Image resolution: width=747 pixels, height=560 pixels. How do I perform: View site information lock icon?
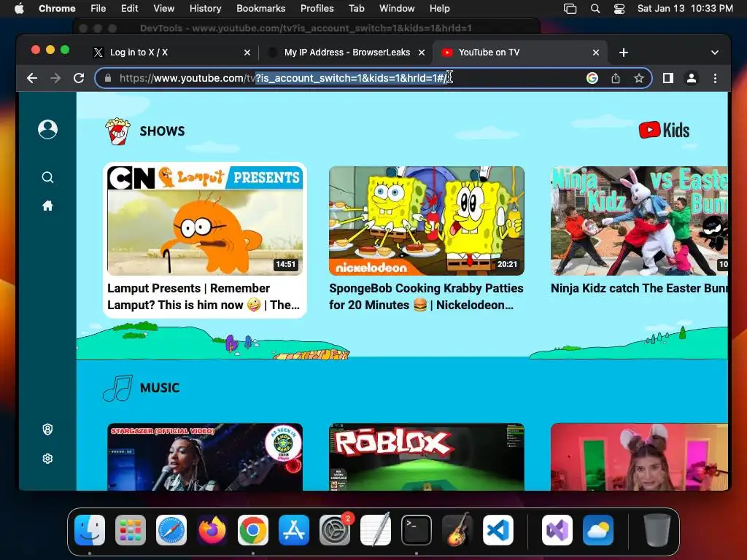click(x=108, y=78)
